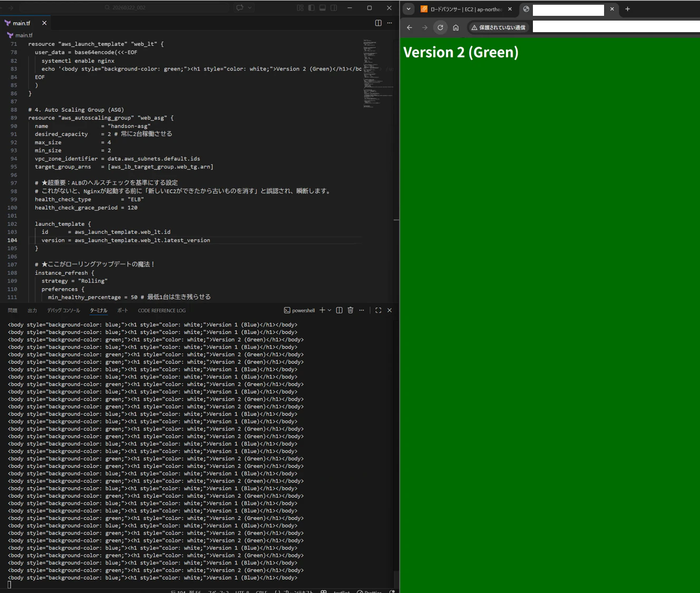
Task: Close the active browser tab
Action: coord(612,9)
